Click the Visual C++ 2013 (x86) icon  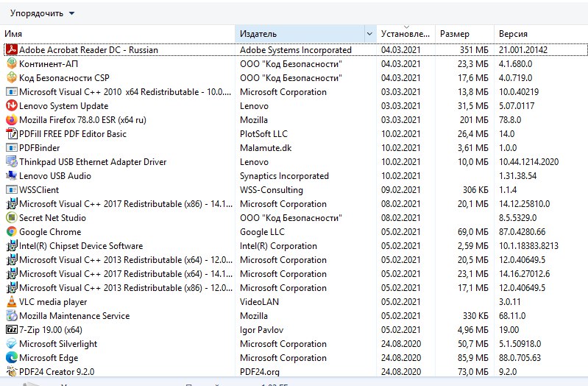point(12,287)
